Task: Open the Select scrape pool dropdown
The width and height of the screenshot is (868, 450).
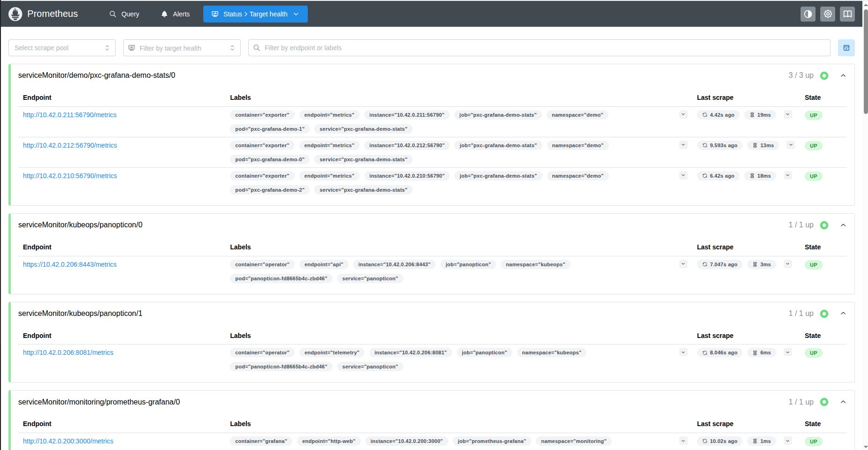Action: coord(62,48)
